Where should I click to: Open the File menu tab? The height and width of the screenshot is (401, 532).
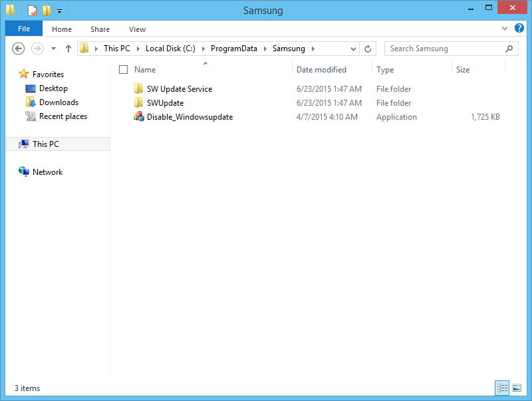tap(24, 29)
